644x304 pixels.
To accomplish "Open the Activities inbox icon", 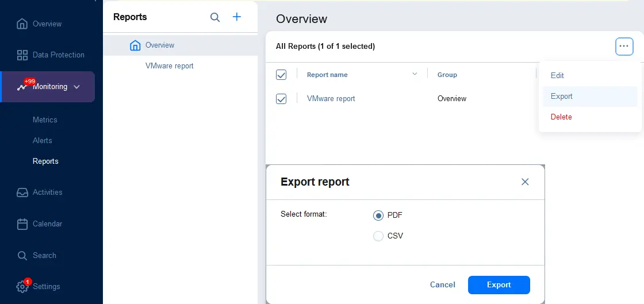I will (x=22, y=193).
